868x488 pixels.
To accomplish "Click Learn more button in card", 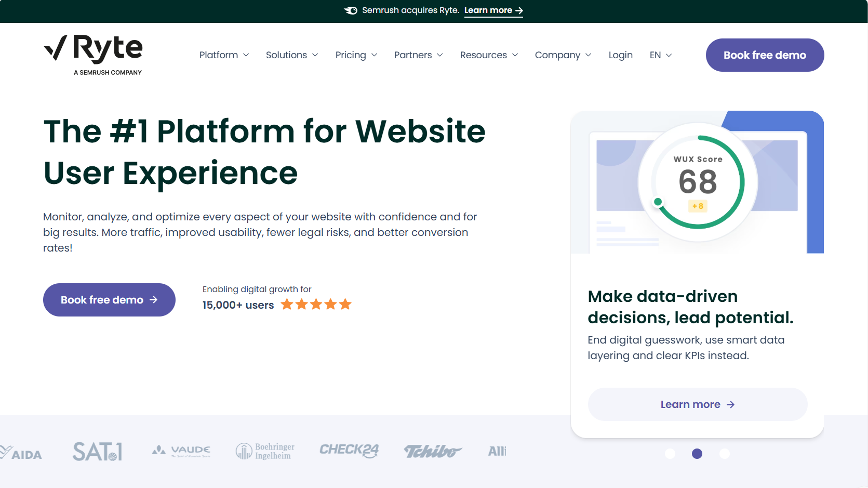I will tap(697, 404).
